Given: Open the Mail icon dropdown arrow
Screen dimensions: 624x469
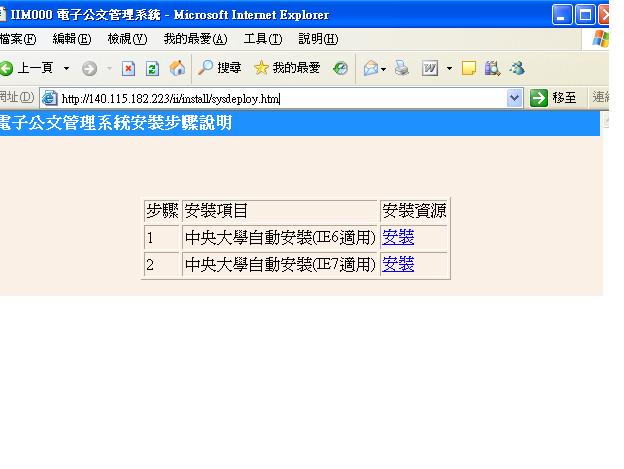Looking at the screenshot, I should pyautogui.click(x=384, y=68).
